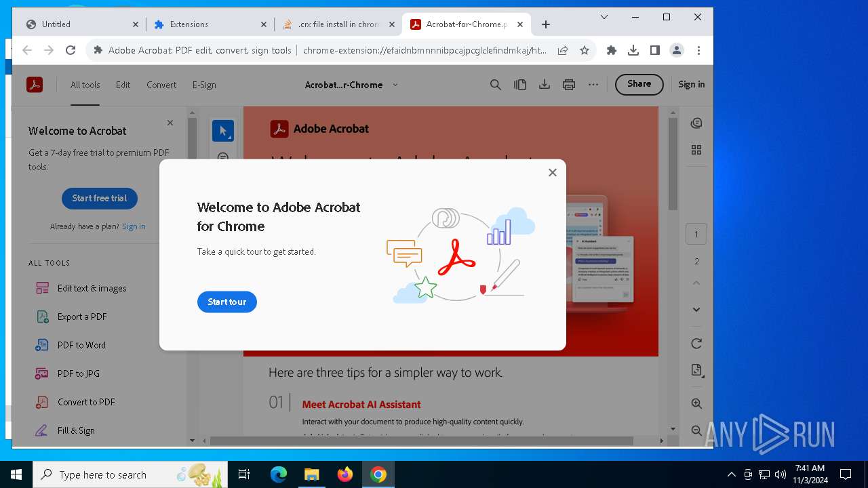Open the Chrome profile avatar icon
Image resolution: width=868 pixels, height=488 pixels.
tap(677, 50)
